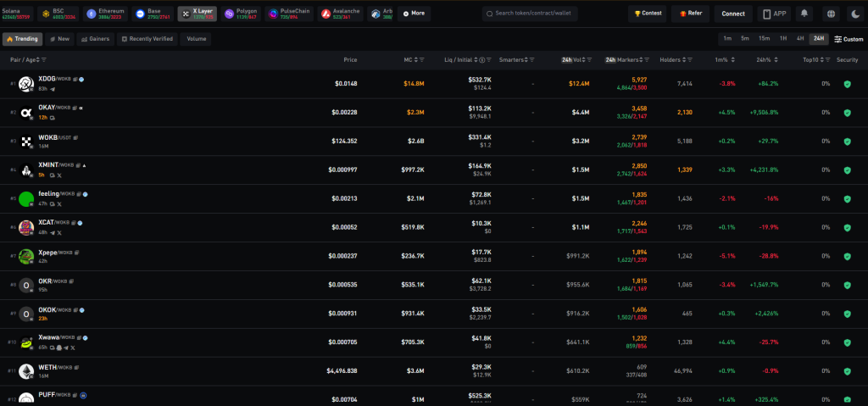The width and height of the screenshot is (868, 406).
Task: Switch to the Avalanche chain
Action: tap(341, 14)
